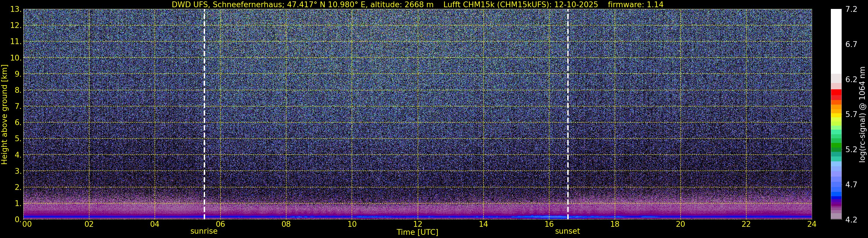
Task: Click the height axis tick label 3
Action: pos(18,171)
